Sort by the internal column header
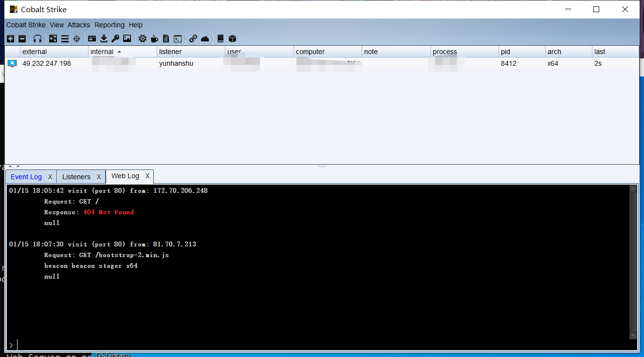The width and height of the screenshot is (644, 357). click(x=123, y=52)
